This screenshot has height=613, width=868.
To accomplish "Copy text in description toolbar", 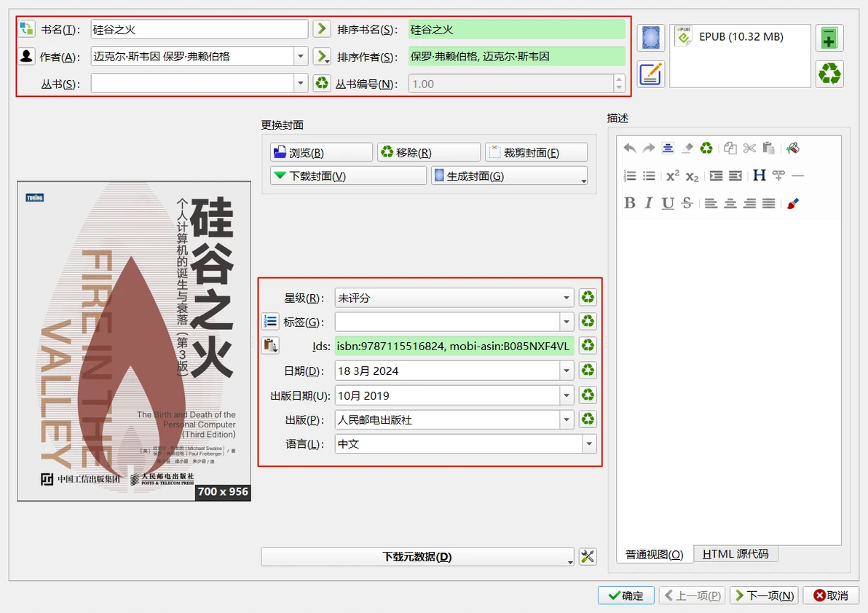I will click(730, 149).
